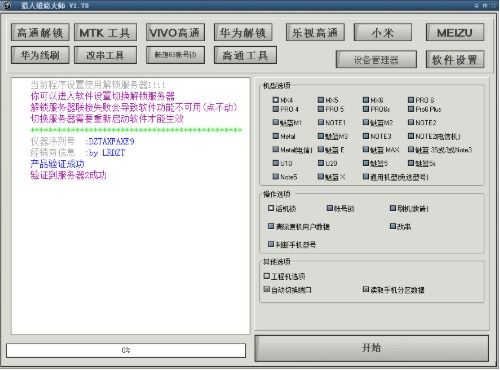Open the 乐视高通 section
The width and height of the screenshot is (500, 370).
click(x=315, y=32)
